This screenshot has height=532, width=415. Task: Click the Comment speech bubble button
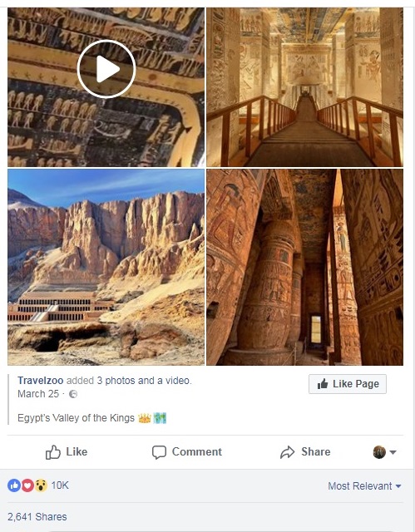[x=187, y=452]
